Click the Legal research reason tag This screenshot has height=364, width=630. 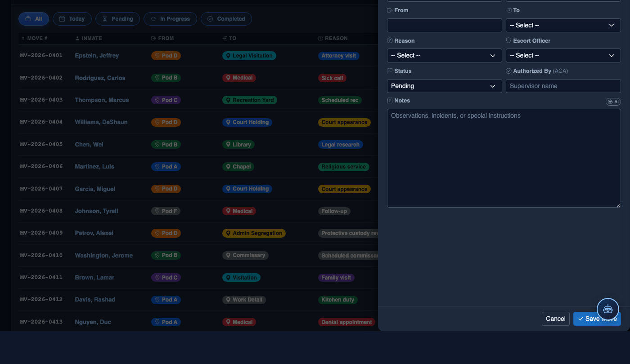point(340,145)
